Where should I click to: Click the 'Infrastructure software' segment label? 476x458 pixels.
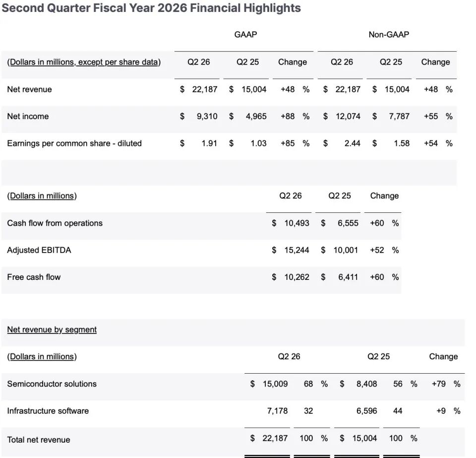point(48,411)
